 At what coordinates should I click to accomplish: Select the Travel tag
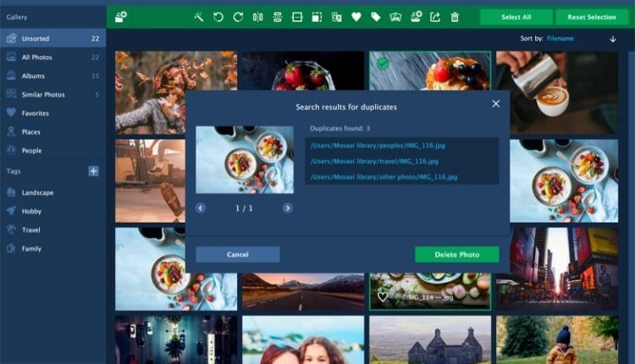[x=53, y=229]
